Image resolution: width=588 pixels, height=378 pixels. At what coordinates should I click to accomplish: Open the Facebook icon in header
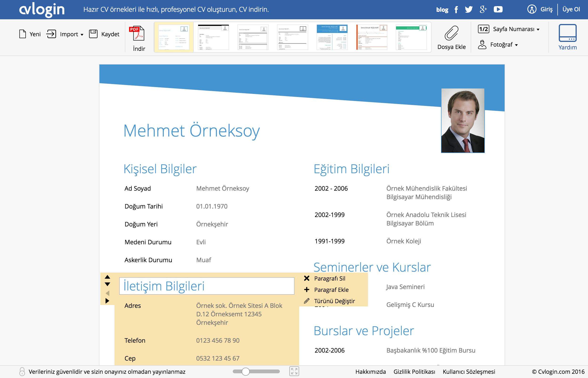(x=456, y=10)
